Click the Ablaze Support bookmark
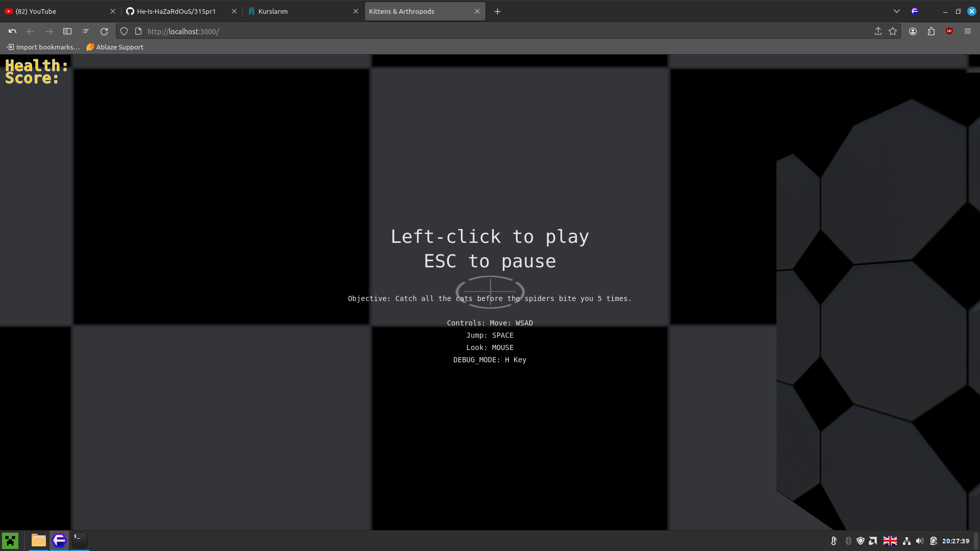This screenshot has height=551, width=980. [115, 47]
